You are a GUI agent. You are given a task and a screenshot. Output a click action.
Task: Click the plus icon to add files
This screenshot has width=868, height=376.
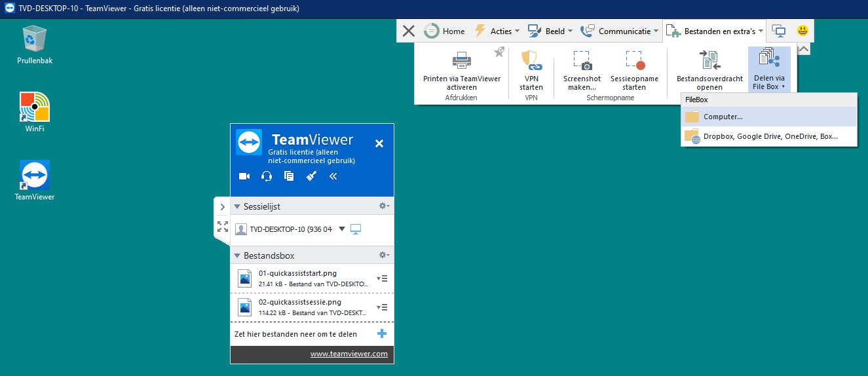[x=382, y=334]
